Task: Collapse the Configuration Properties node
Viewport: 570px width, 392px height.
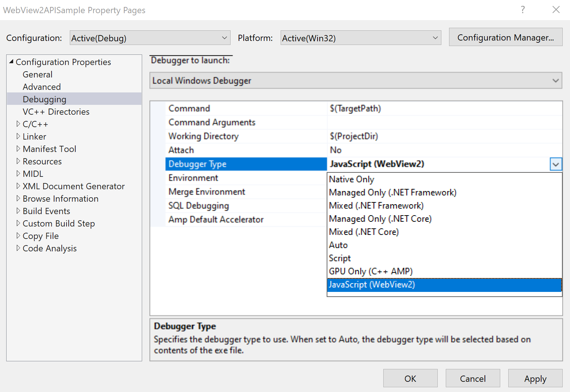Action: point(12,62)
